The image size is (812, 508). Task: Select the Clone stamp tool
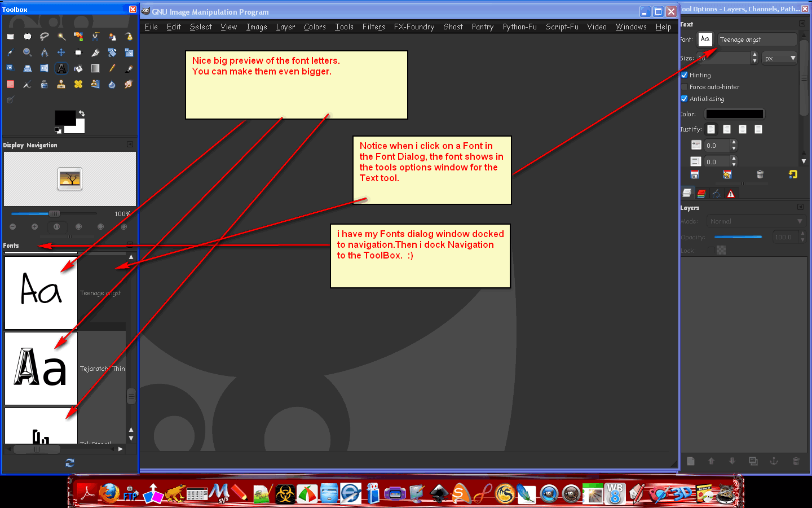tap(61, 84)
